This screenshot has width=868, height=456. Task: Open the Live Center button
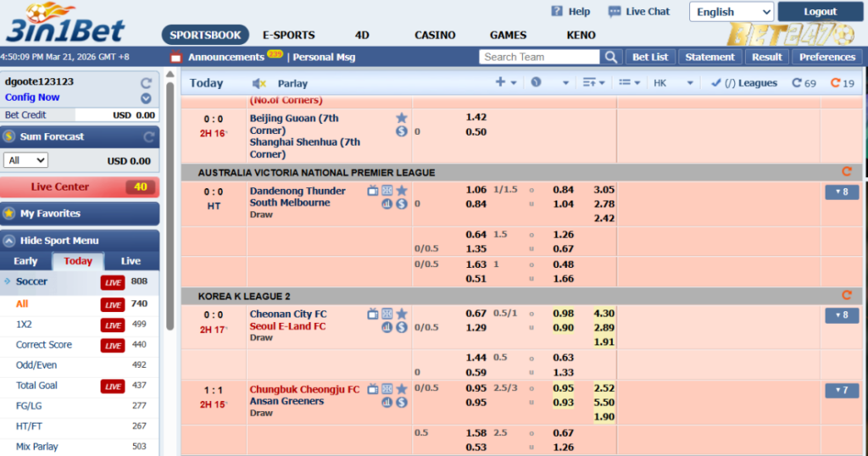coord(80,187)
